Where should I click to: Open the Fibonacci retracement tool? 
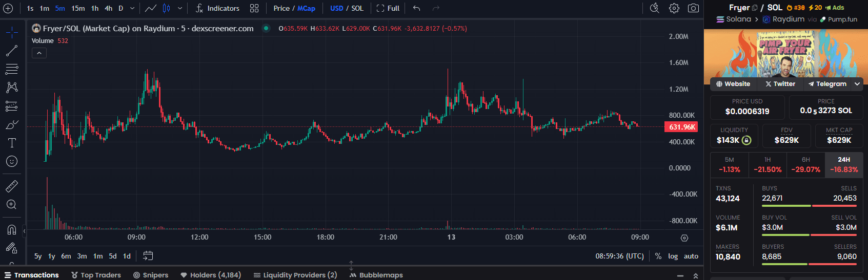12,69
